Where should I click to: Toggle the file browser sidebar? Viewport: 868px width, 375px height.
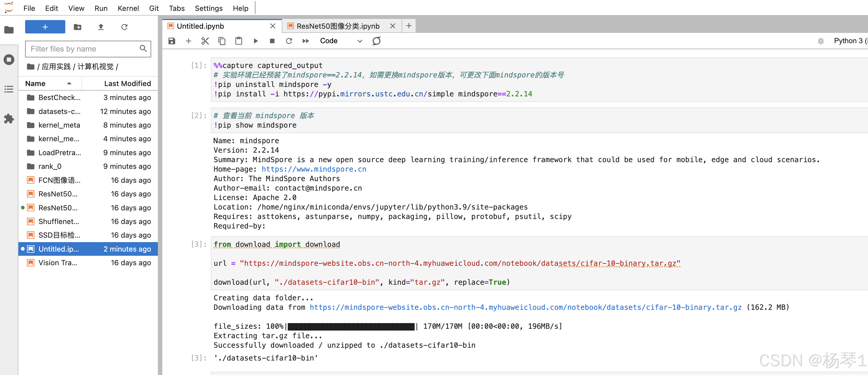(x=9, y=30)
